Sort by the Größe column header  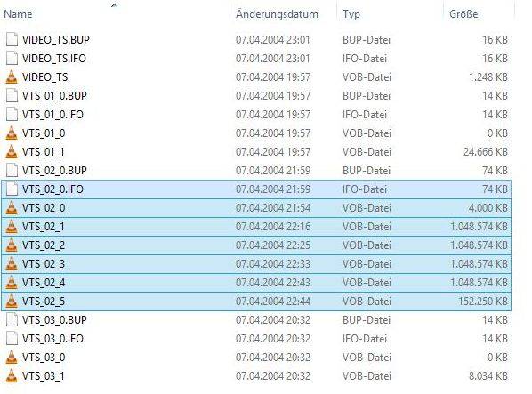(463, 14)
